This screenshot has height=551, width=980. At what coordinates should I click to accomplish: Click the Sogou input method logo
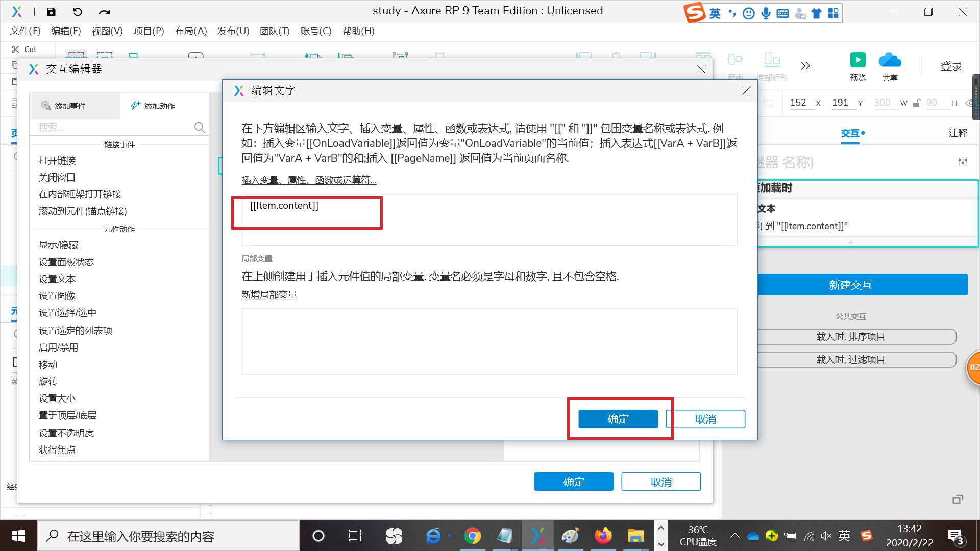point(695,13)
